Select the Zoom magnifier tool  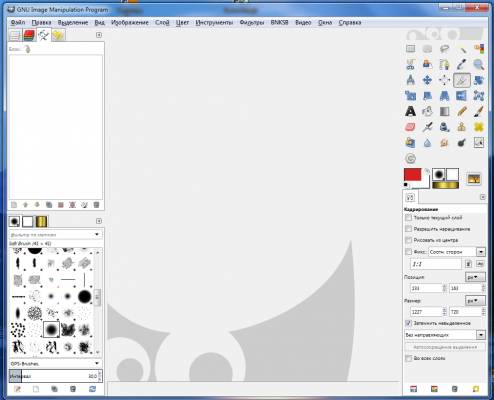(x=479, y=64)
